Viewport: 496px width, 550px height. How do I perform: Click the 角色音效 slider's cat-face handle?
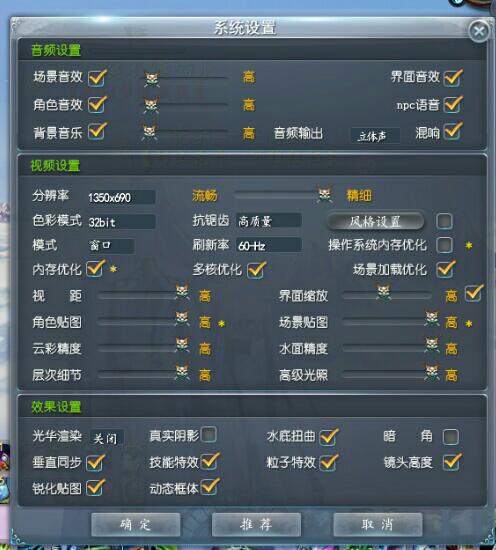point(151,106)
